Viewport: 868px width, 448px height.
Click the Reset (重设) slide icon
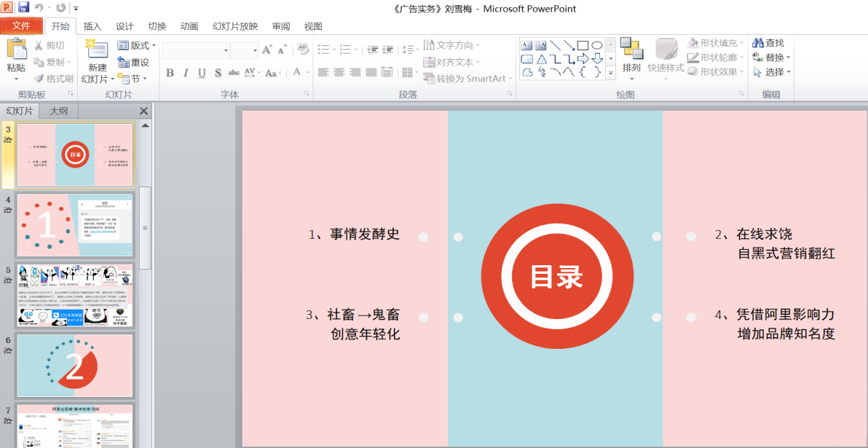(123, 62)
